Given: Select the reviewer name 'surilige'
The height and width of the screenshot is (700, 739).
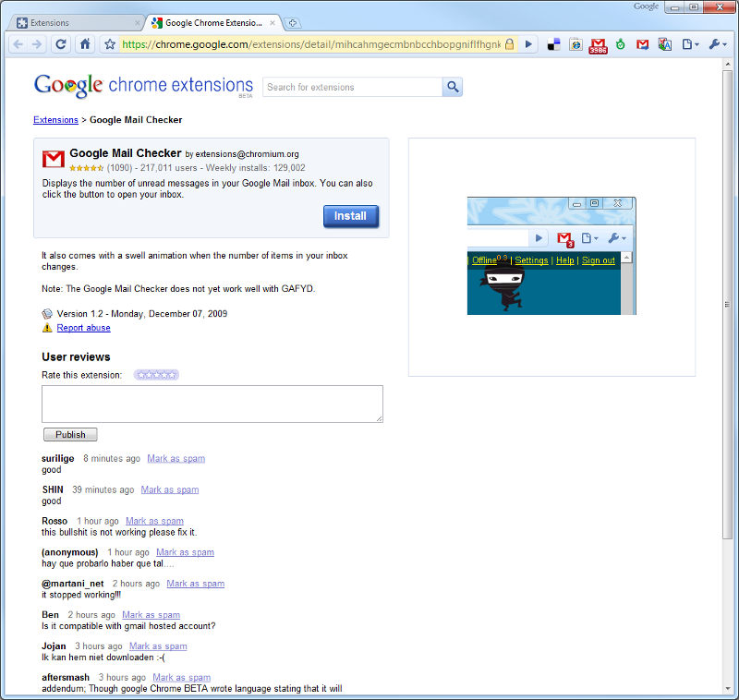Looking at the screenshot, I should 57,458.
